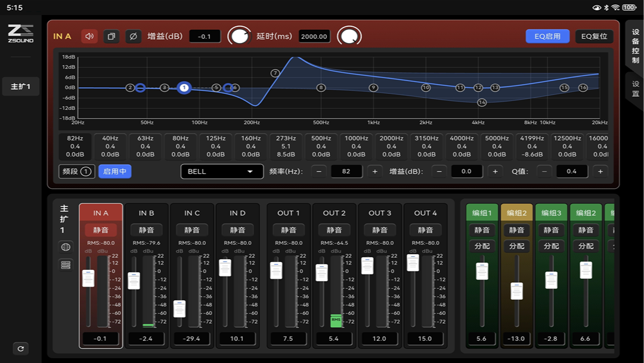Viewport: 644px width, 363px height.
Task: Click the ZSOUND logo
Action: pyautogui.click(x=21, y=33)
